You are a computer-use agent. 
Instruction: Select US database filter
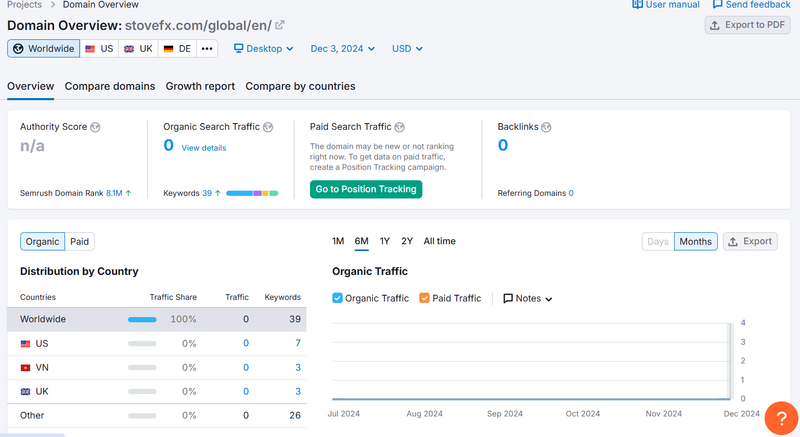point(99,48)
